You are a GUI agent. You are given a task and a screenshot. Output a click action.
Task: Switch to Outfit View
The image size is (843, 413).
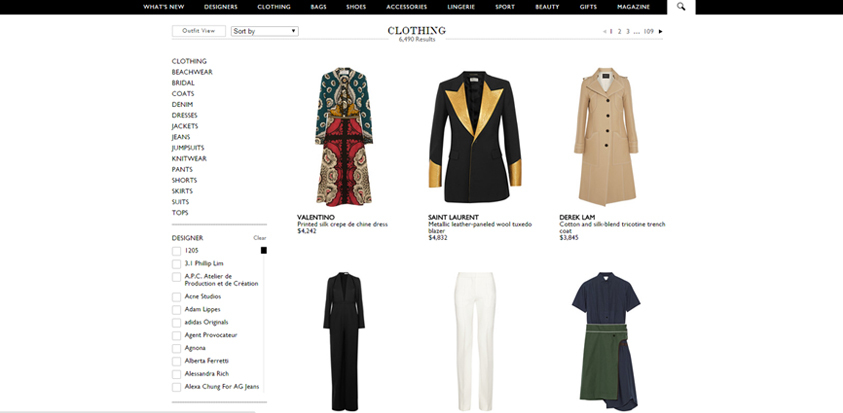198,31
